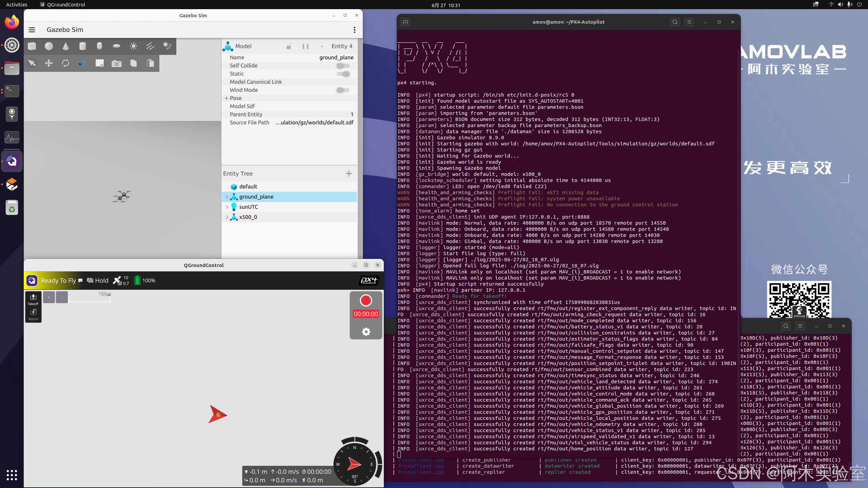Expand the ground_plane tree node
The height and width of the screenshot is (488, 868).
click(x=227, y=197)
